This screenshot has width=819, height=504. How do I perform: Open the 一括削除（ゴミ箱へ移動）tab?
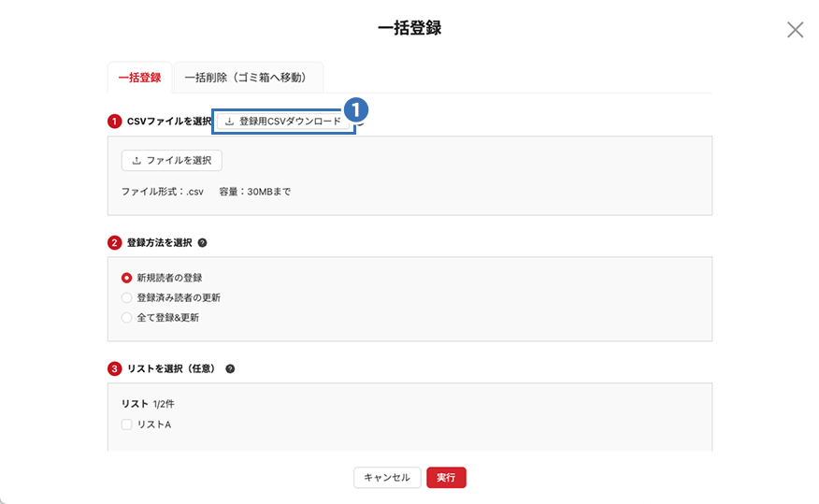point(245,78)
